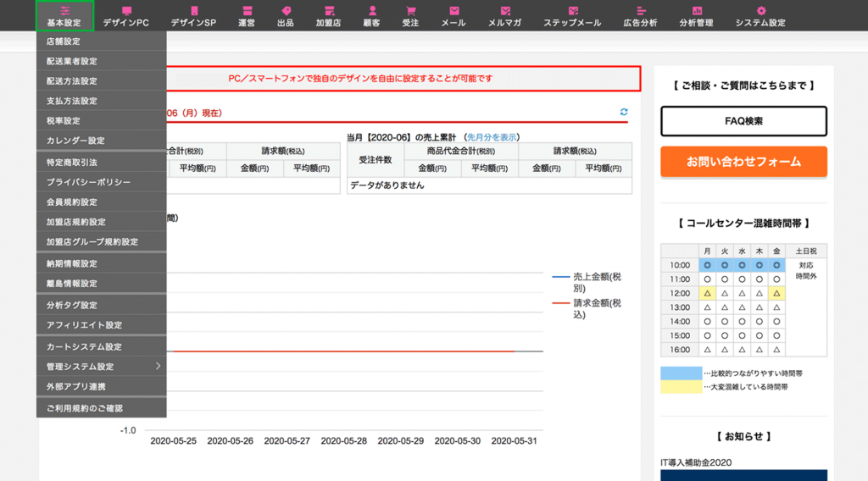This screenshot has width=868, height=481.
Task: Open the 分析管理 top menu
Action: pos(697,15)
